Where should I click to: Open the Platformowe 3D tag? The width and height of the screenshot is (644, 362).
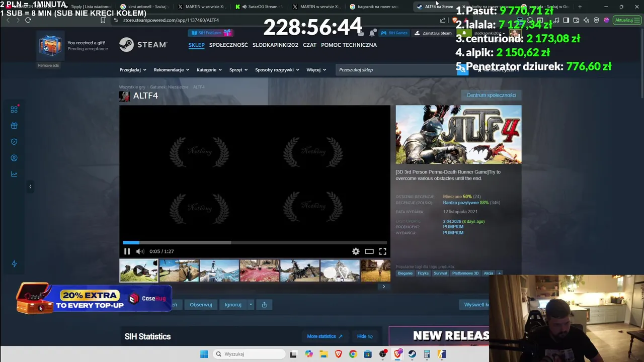[x=465, y=274]
